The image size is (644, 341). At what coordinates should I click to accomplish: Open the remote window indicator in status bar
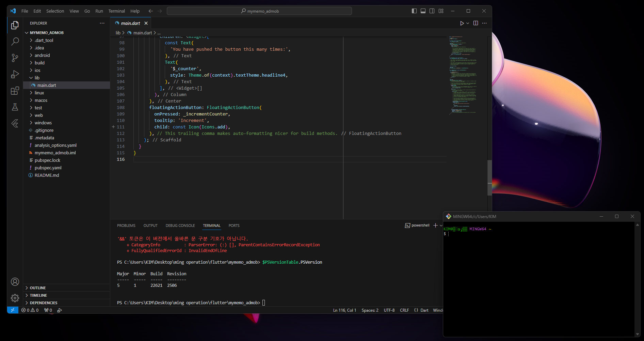click(13, 310)
